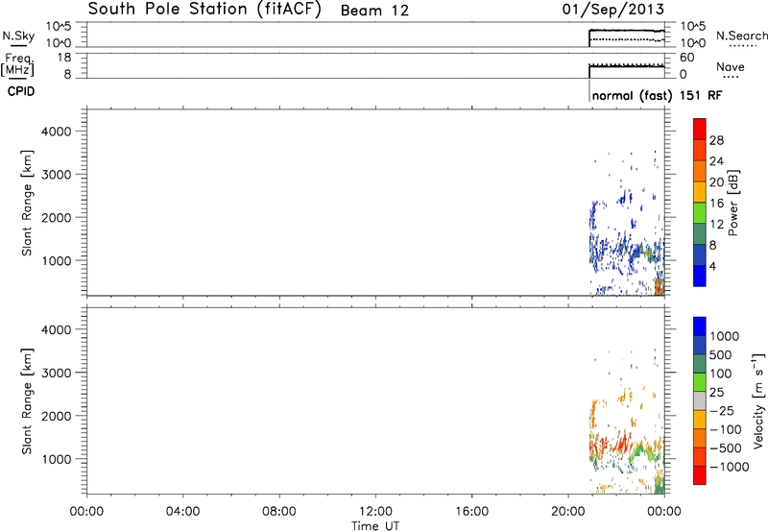Click the '08:00' time tick label
Screen dimensions: 768x532
[x=279, y=512]
